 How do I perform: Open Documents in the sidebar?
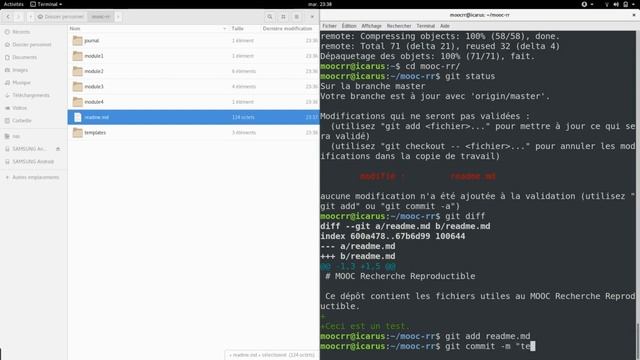coord(24,57)
